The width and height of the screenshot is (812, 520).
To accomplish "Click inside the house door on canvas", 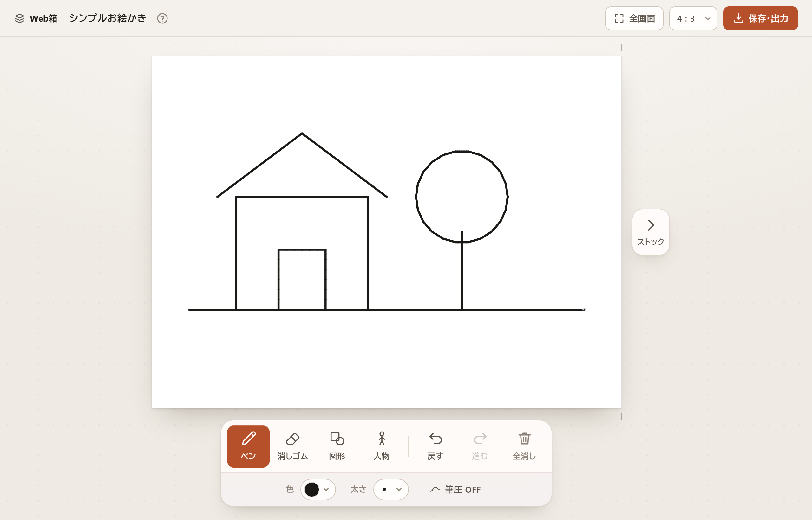I will (x=302, y=279).
